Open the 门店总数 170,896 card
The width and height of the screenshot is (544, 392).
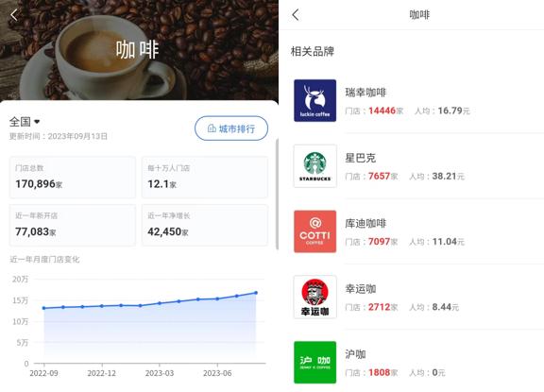[x=73, y=178]
